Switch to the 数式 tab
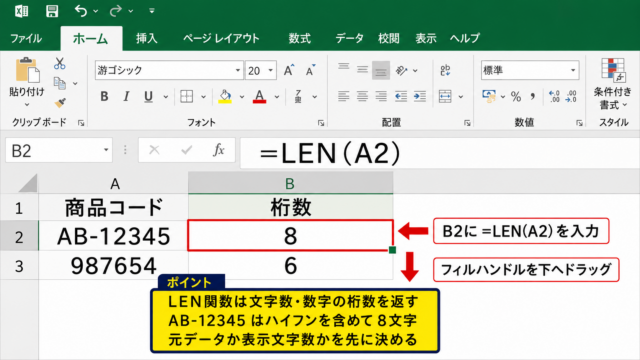The height and width of the screenshot is (360, 640). coord(300,39)
